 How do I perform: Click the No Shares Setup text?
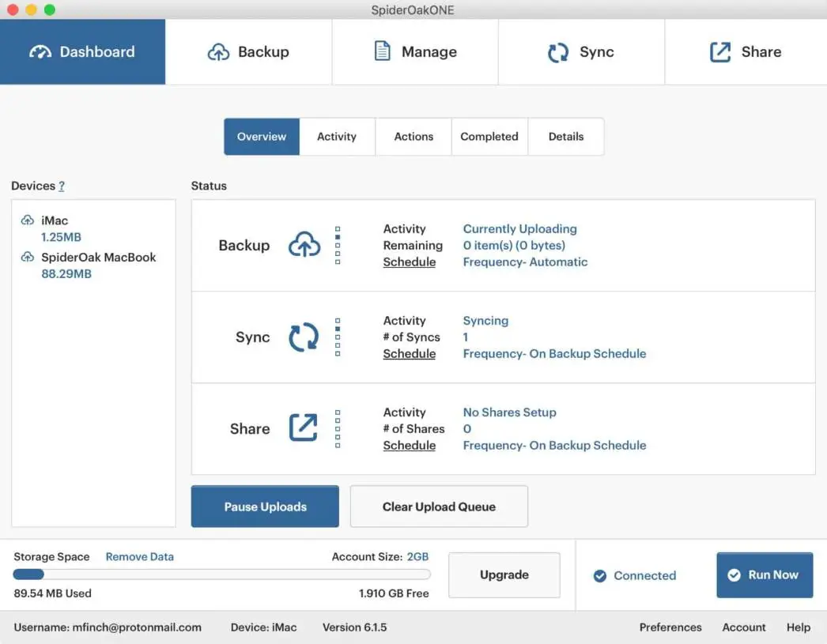coord(509,412)
